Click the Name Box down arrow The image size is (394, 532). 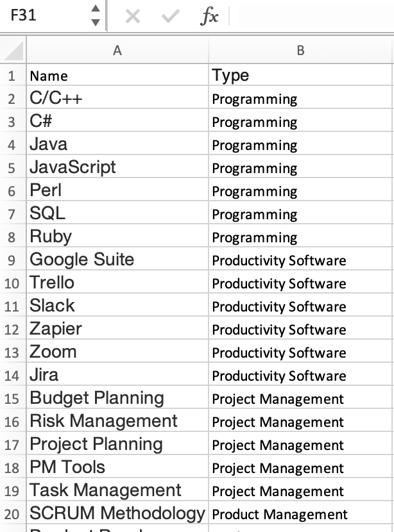tap(96, 22)
